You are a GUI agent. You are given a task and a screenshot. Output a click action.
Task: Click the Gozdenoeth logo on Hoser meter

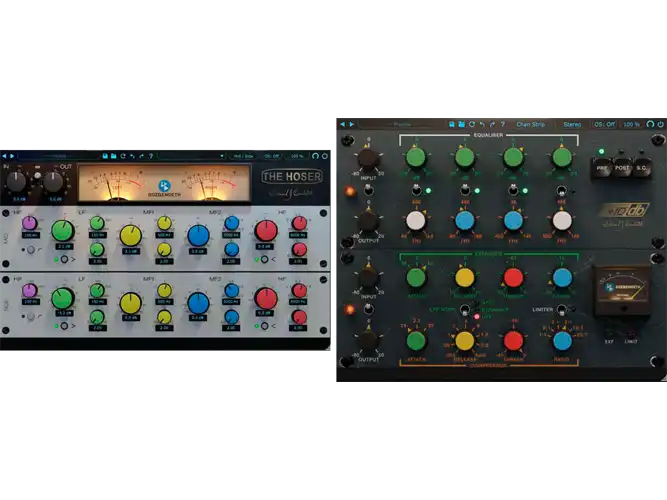[x=164, y=188]
